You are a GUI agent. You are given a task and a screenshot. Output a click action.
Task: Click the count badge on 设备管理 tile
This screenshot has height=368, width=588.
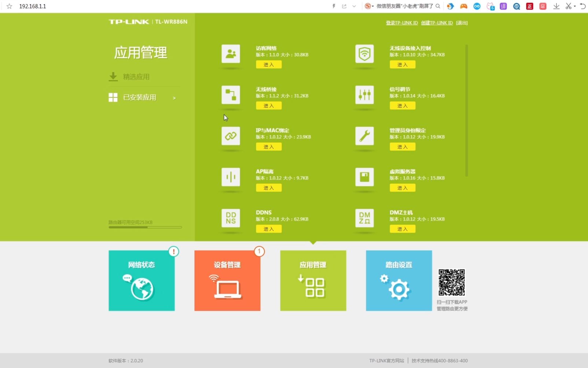[x=259, y=251]
